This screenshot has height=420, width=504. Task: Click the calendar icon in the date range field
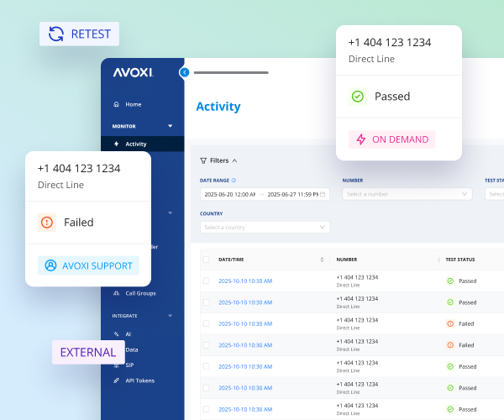(x=323, y=194)
